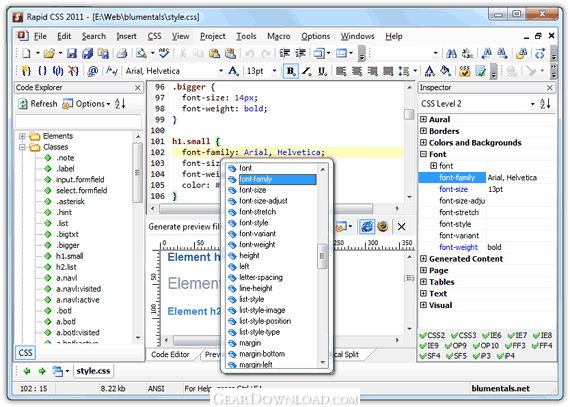Open the File menu

coord(40,36)
